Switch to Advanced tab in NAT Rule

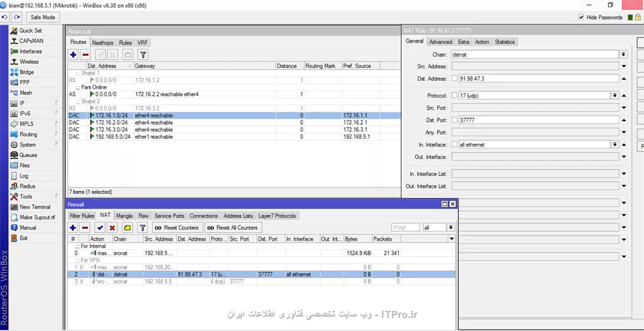point(441,42)
